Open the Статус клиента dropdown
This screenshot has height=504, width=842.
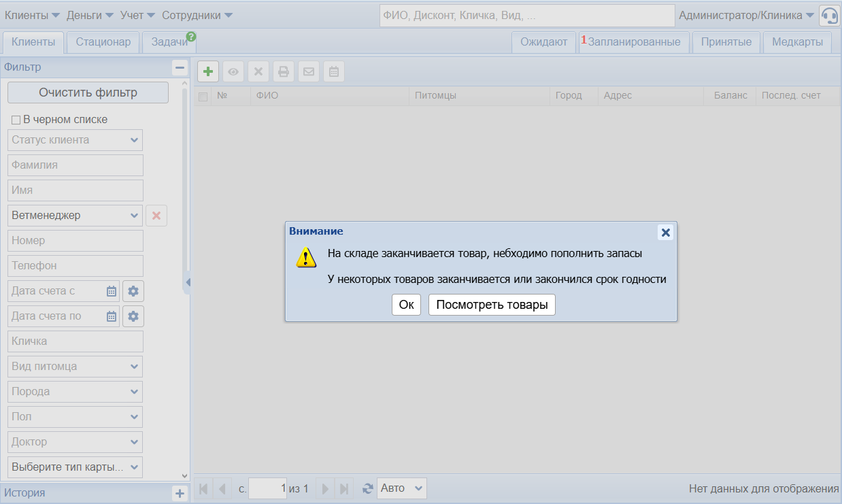tap(75, 140)
